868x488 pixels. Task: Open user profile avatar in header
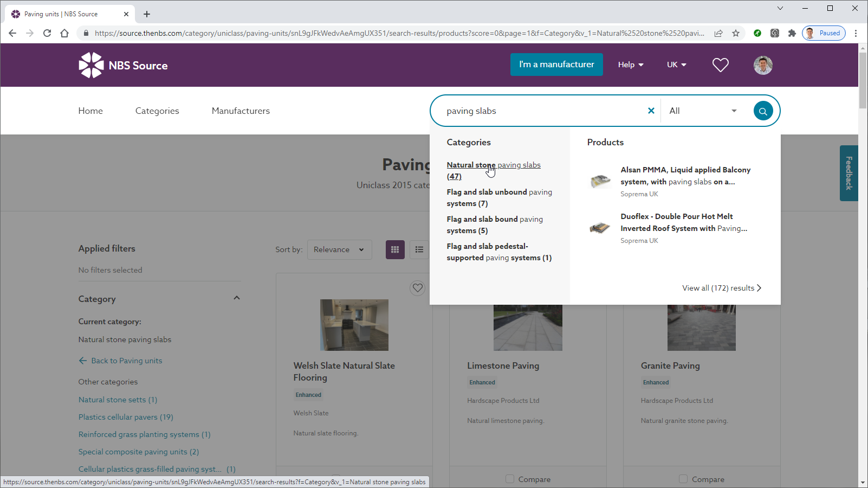pyautogui.click(x=763, y=65)
